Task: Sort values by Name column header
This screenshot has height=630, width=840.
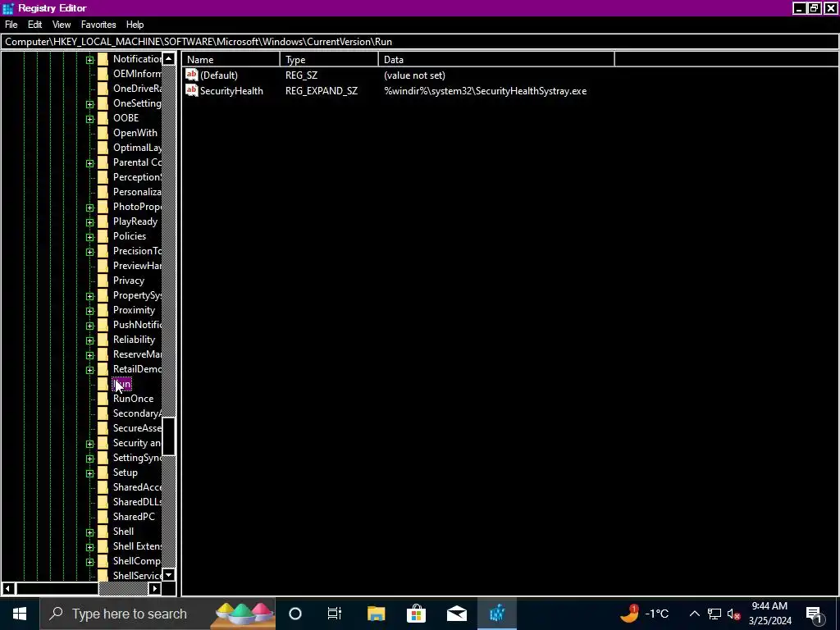Action: (x=231, y=59)
